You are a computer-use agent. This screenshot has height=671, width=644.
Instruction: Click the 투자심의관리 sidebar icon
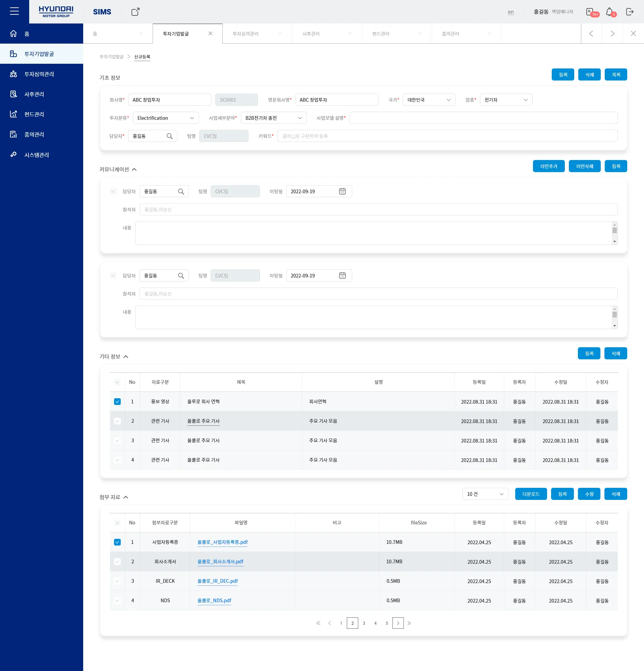[x=13, y=74]
